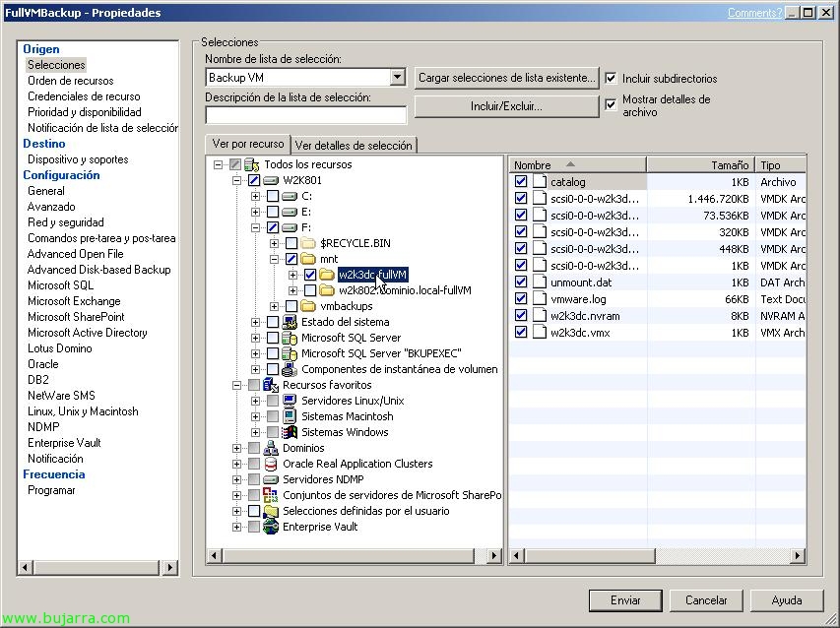
Task: Click the left settings panel horizontal scrollbar
Action: point(98,567)
